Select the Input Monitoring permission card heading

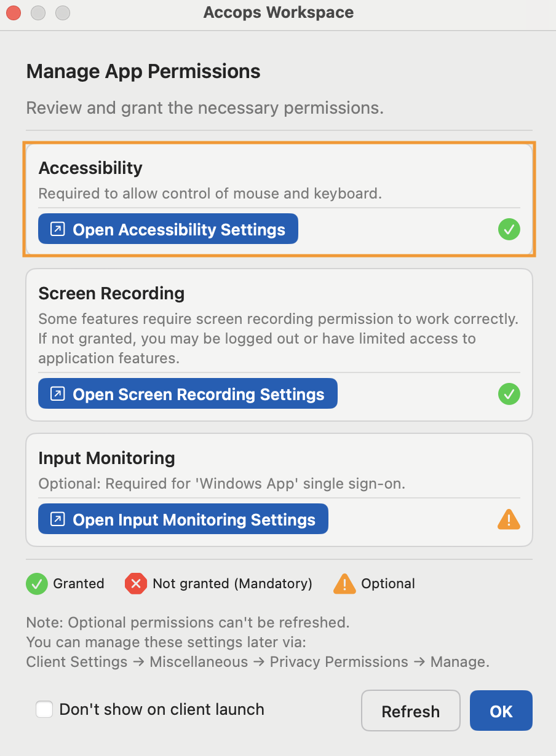106,458
